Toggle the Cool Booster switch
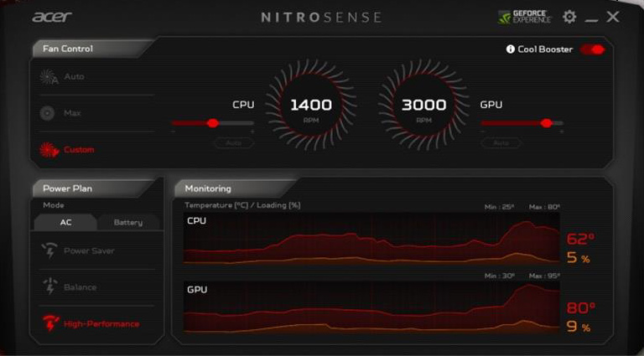644x356 pixels. point(593,49)
